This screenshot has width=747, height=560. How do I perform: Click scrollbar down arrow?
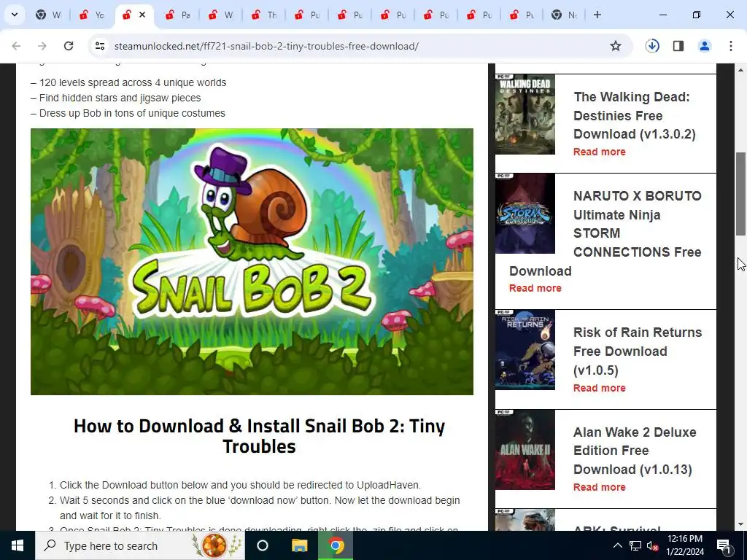(740, 524)
